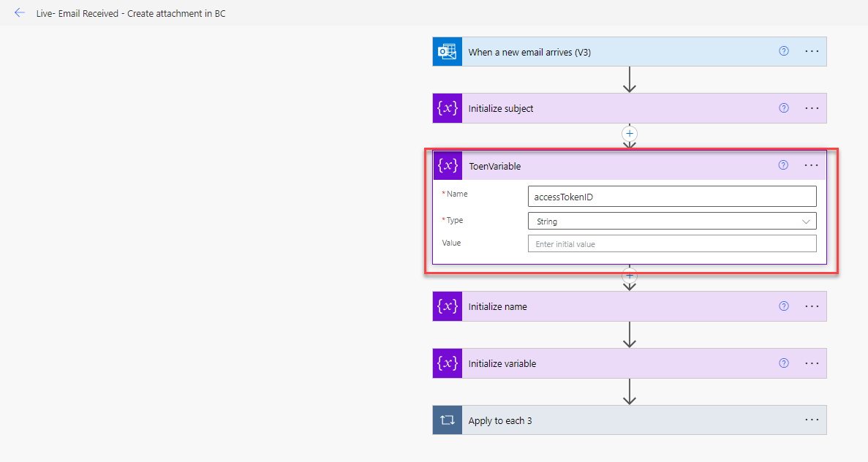Screen dimensions: 868x462
Task: Open help for ToenVariable action
Action: (783, 165)
